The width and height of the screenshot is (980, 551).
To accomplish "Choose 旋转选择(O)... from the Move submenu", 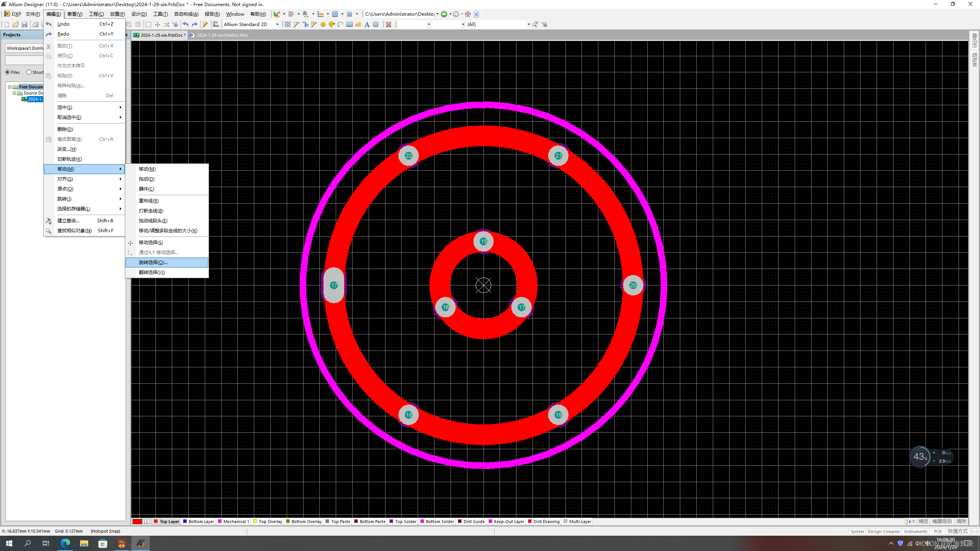I will 153,262.
